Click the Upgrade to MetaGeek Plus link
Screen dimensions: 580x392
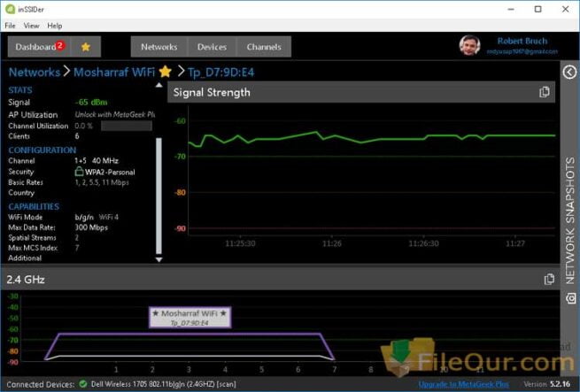(463, 384)
